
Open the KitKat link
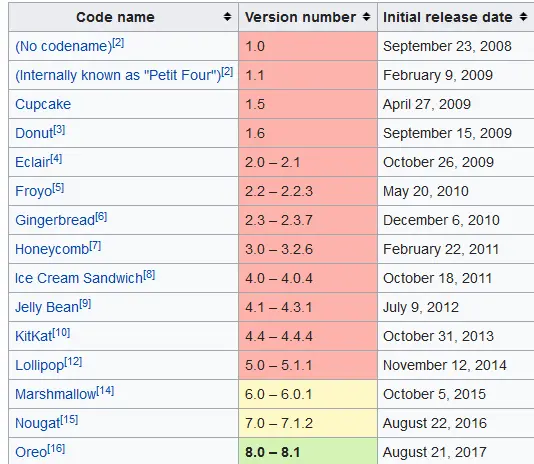pos(34,336)
